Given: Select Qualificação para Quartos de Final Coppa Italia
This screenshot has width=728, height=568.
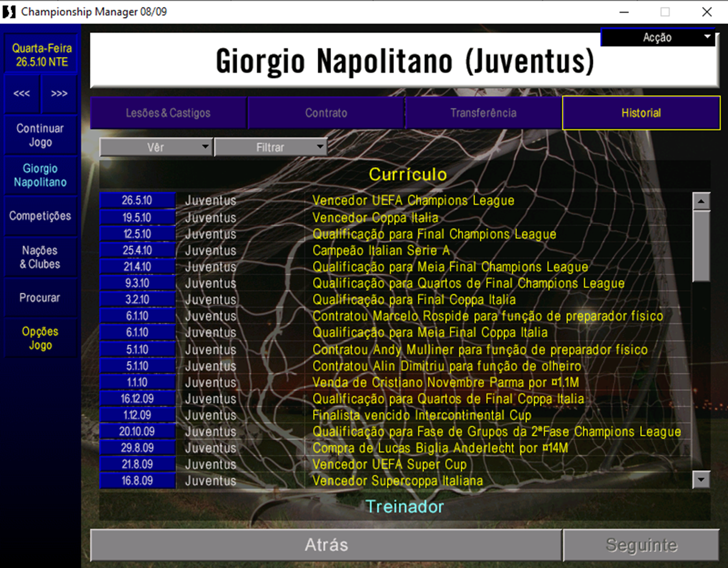Looking at the screenshot, I should point(448,398).
